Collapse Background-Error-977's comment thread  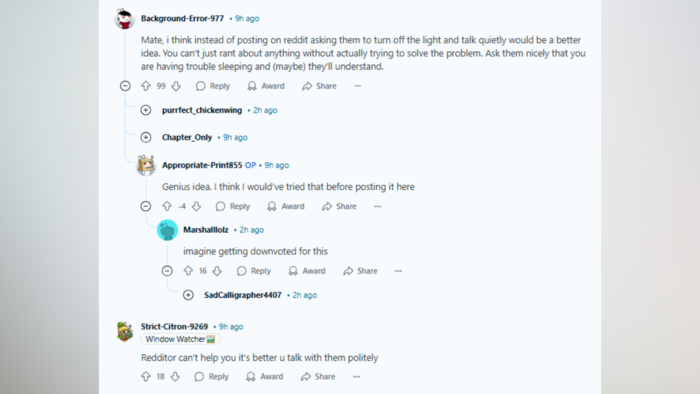tap(125, 86)
